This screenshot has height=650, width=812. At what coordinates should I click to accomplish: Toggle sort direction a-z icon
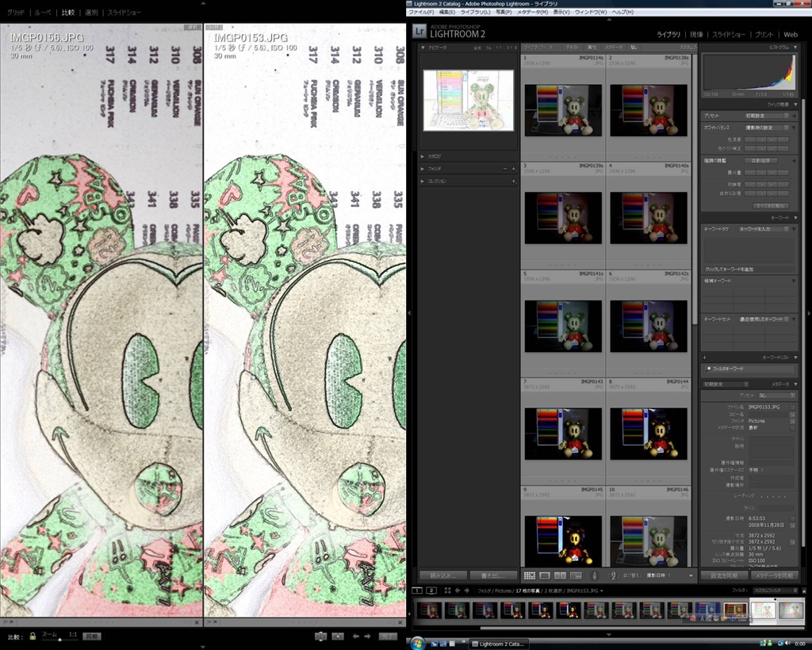[613, 575]
